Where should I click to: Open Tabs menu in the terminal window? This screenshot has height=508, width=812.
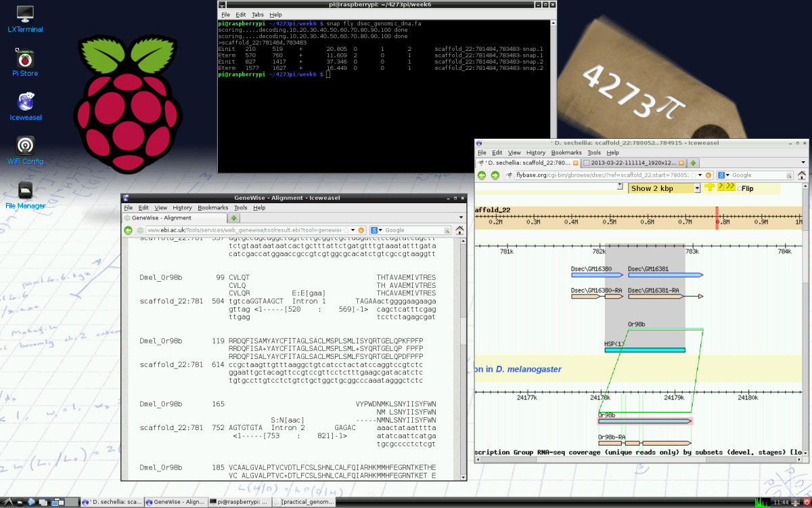click(257, 14)
